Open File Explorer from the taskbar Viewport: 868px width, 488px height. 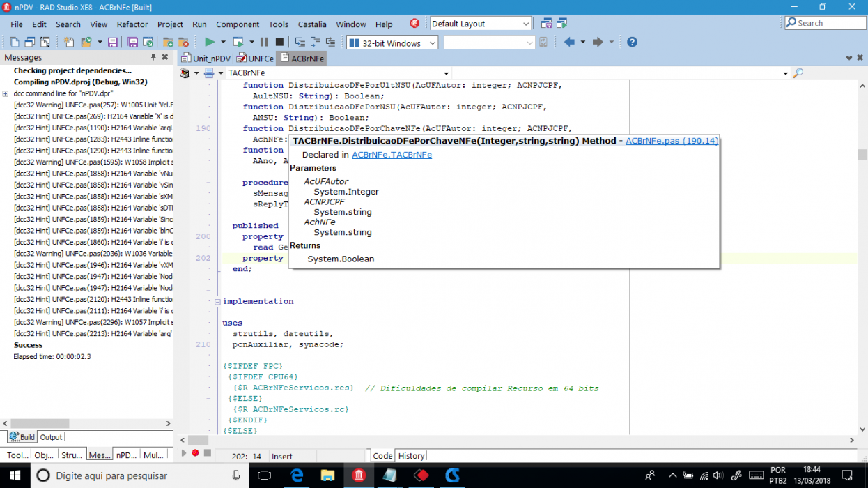point(327,475)
